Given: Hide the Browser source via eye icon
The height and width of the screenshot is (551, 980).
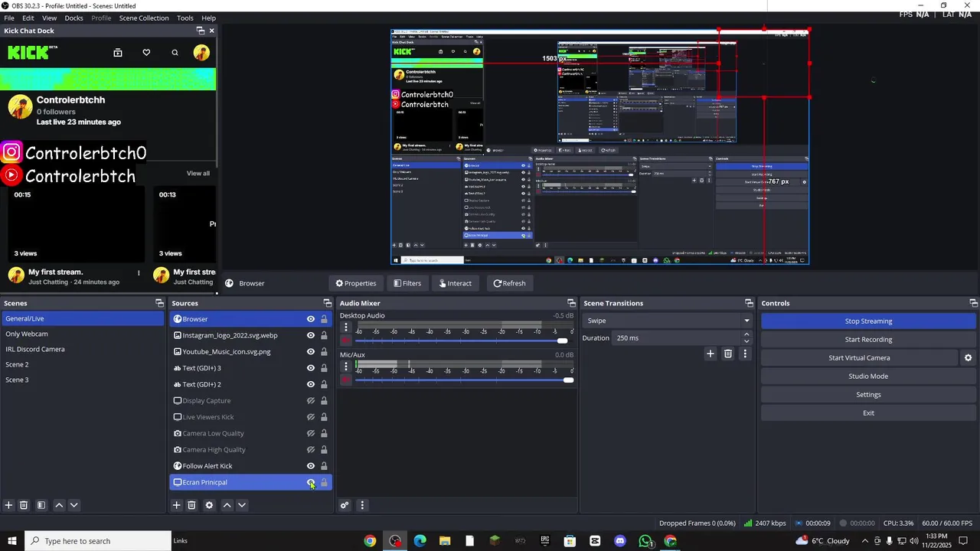Looking at the screenshot, I should [311, 319].
